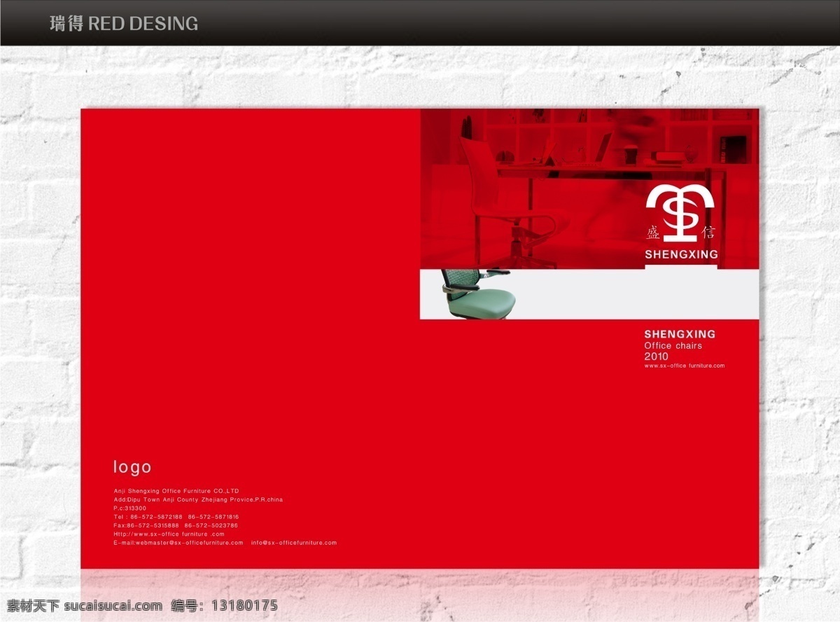
Task: Click the Fax number line
Action: pyautogui.click(x=176, y=525)
